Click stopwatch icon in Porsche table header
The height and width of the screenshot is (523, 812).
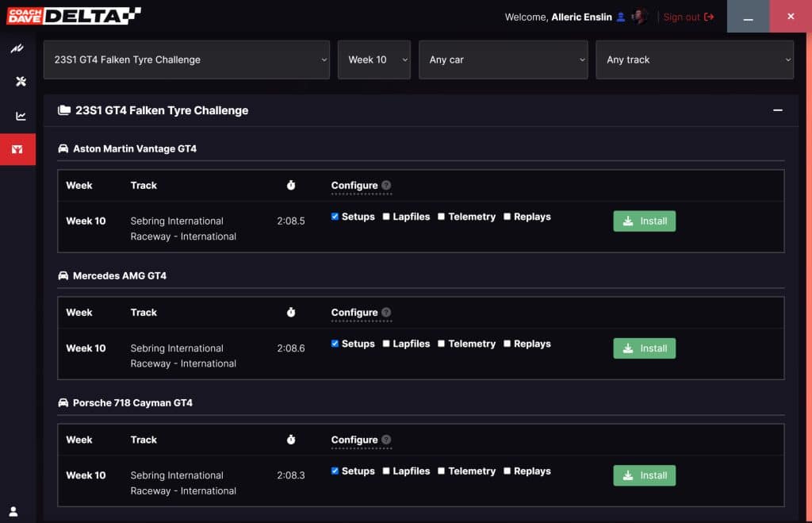point(291,440)
